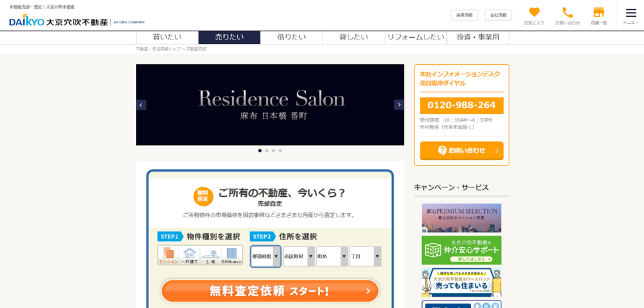Screen dimensions: 644x308
Task: Switch to the 貸したい tab
Action: tap(353, 37)
